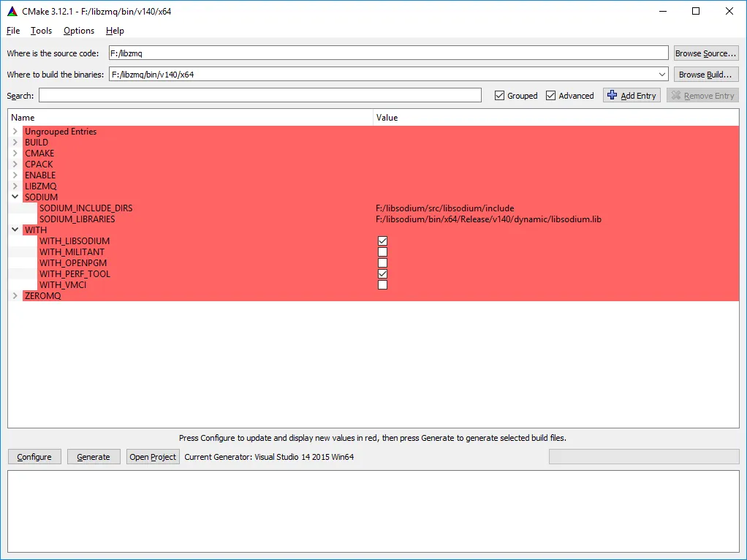Viewport: 747px width, 560px height.
Task: Toggle the Grouped checkbox
Action: pyautogui.click(x=499, y=96)
